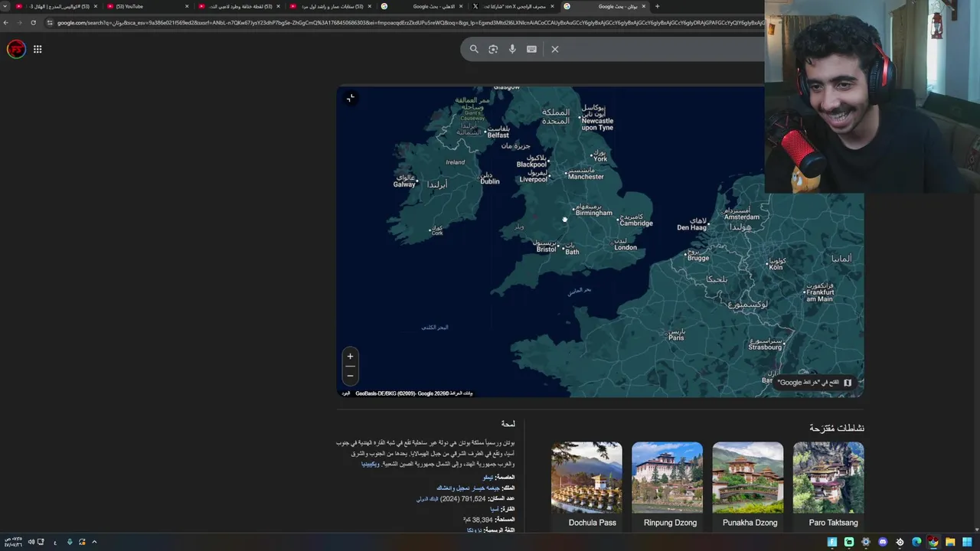Open the Rinpung Dzong activity card
The image size is (980, 551).
[667, 485]
